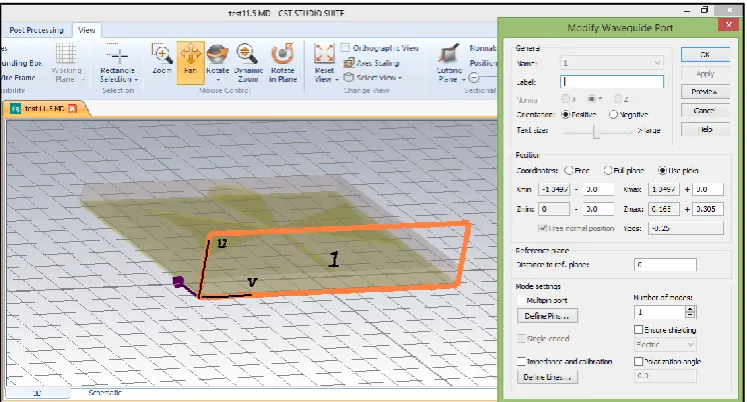
Task: Click the Label input field
Action: click(612, 82)
